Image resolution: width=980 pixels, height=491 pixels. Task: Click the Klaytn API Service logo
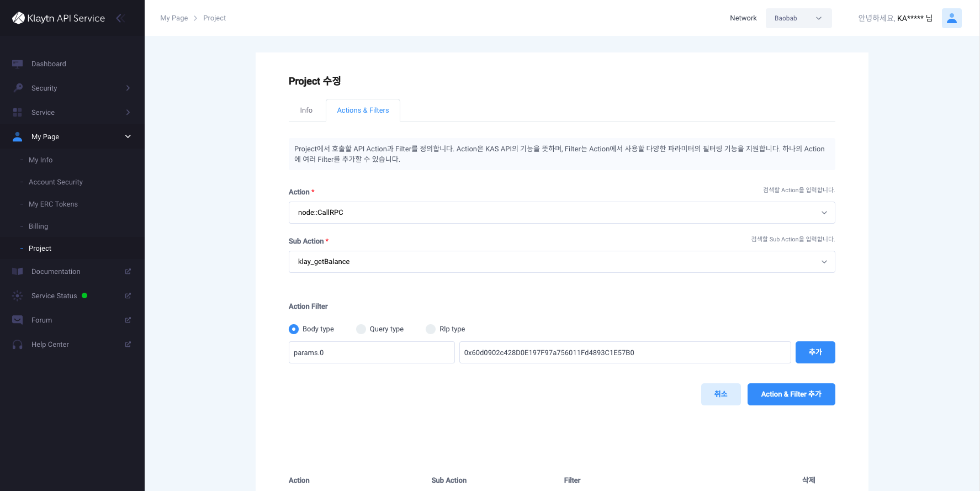[x=59, y=18]
